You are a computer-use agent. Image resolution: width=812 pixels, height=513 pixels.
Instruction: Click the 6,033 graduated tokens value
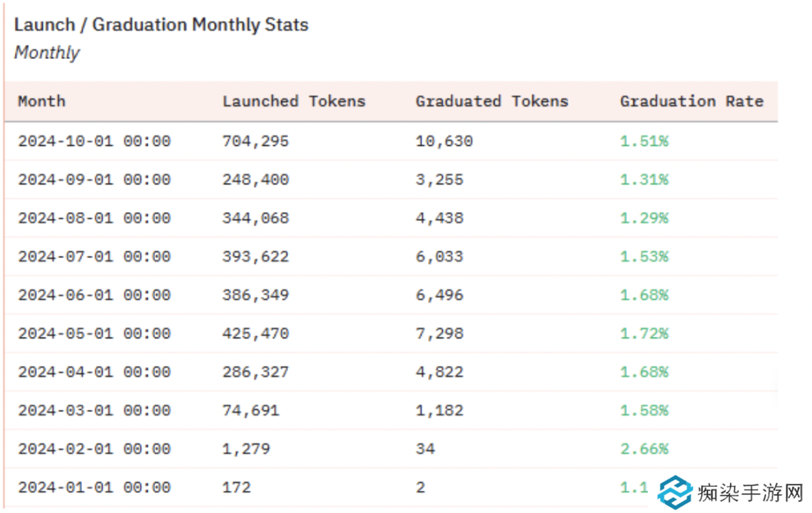[439, 256]
